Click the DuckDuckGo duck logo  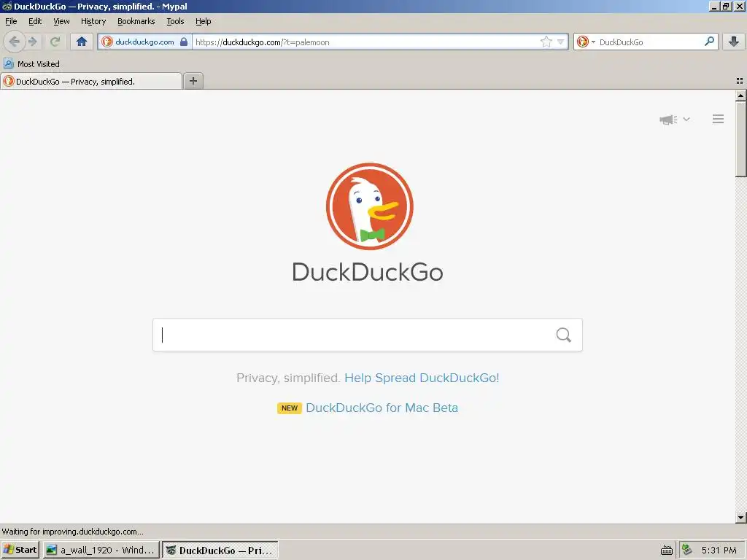[370, 206]
